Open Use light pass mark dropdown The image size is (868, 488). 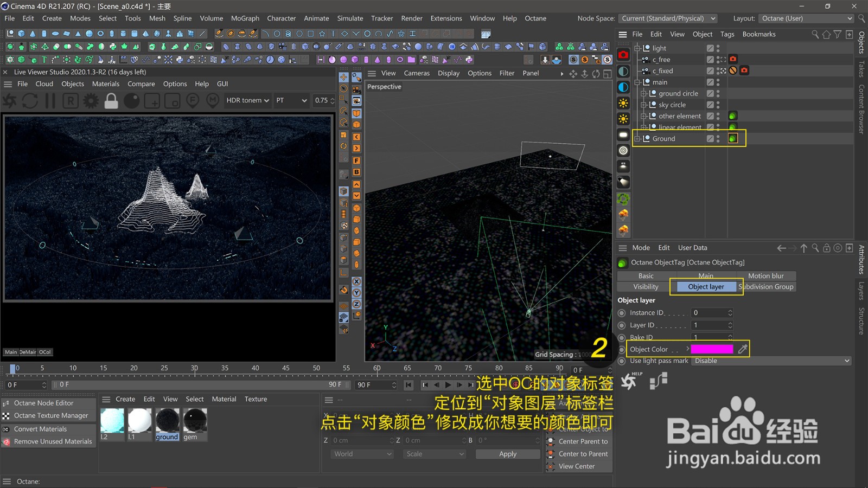pyautogui.click(x=771, y=361)
